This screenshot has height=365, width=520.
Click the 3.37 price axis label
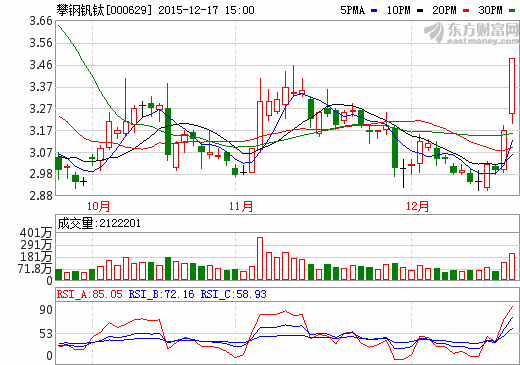point(41,87)
